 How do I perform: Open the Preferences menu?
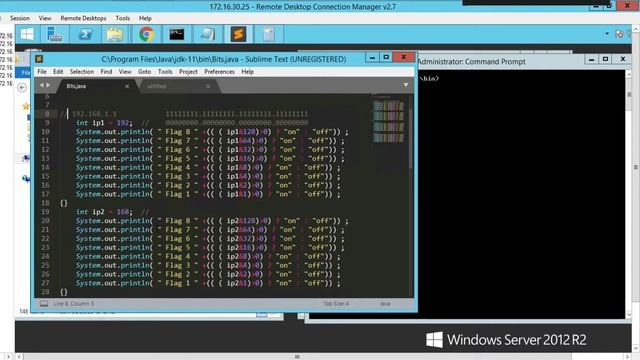[219, 71]
